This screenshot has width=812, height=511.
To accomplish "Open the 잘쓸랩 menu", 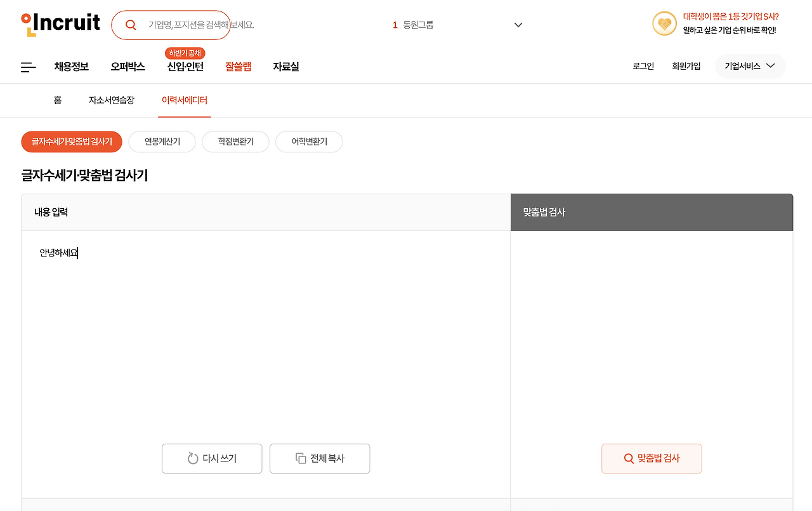I will pos(239,67).
